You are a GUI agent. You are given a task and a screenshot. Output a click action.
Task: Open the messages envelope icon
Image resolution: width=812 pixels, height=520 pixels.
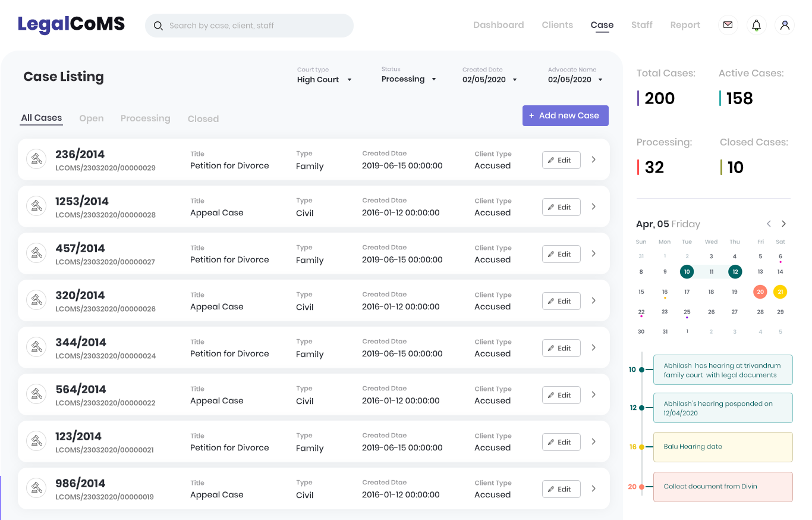728,25
